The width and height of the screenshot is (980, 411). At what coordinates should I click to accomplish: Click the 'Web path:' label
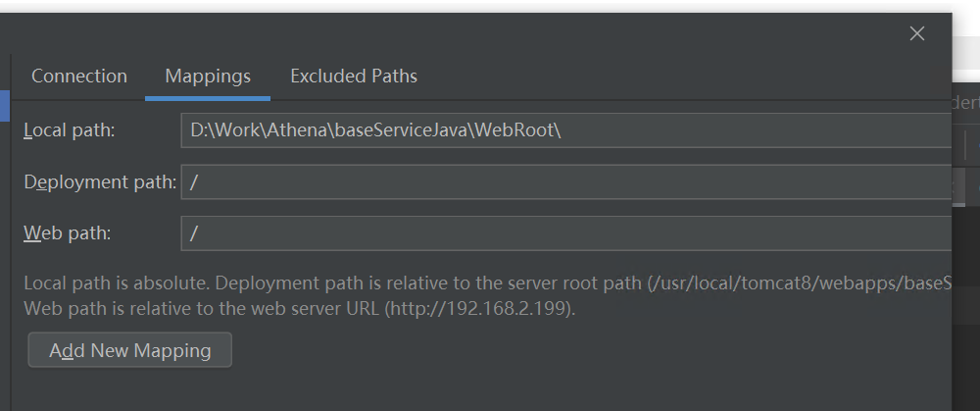click(x=68, y=233)
